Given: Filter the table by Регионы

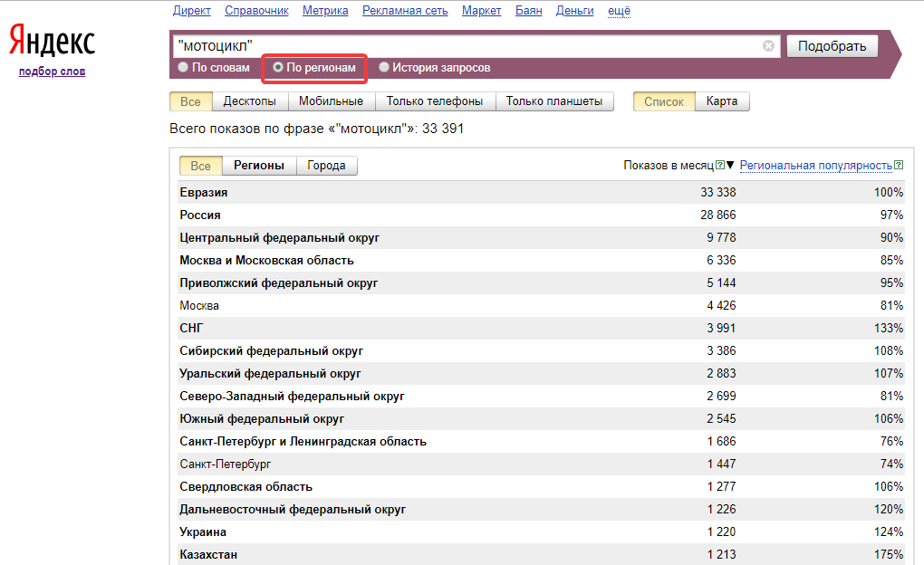Looking at the screenshot, I should [x=259, y=166].
